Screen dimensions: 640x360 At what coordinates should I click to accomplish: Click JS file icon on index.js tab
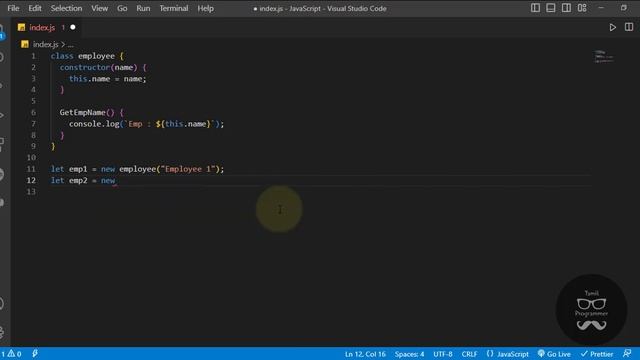pos(22,27)
